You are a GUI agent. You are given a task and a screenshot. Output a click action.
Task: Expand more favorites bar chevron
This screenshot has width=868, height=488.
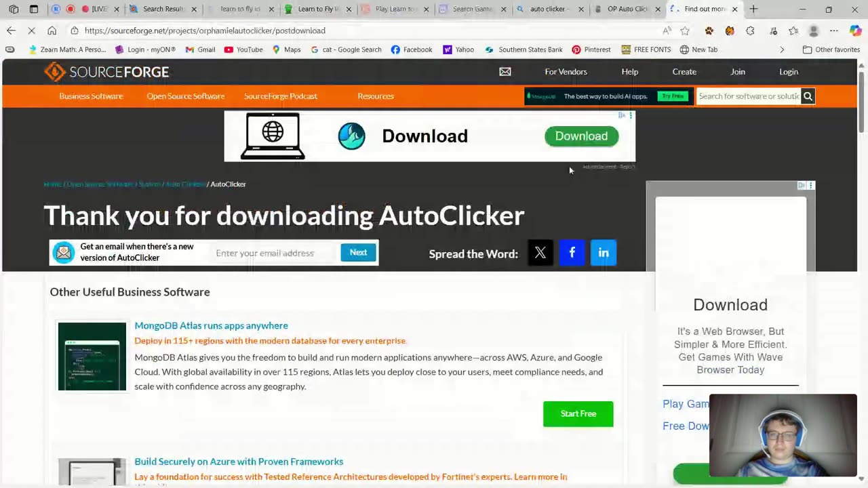point(782,49)
